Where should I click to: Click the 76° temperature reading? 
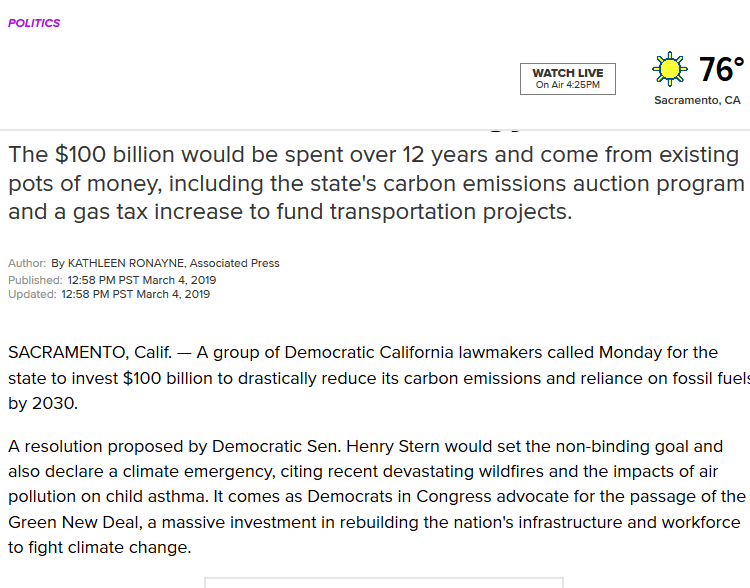720,69
